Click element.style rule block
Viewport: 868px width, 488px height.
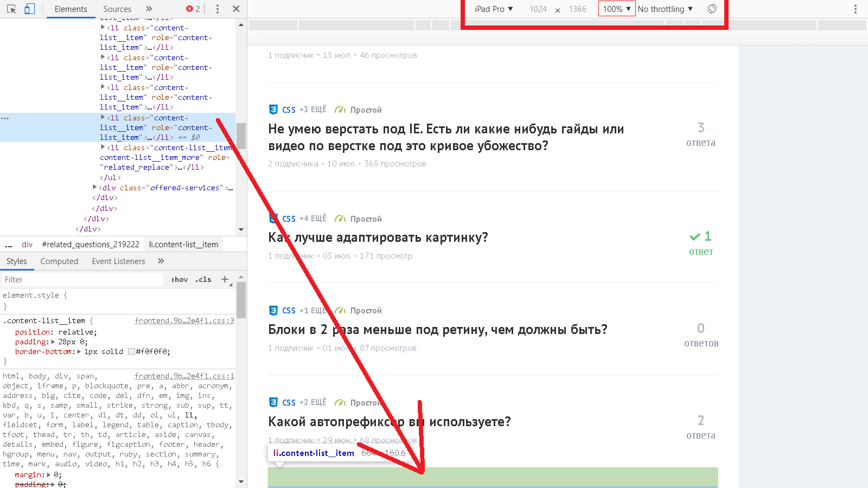tap(118, 300)
